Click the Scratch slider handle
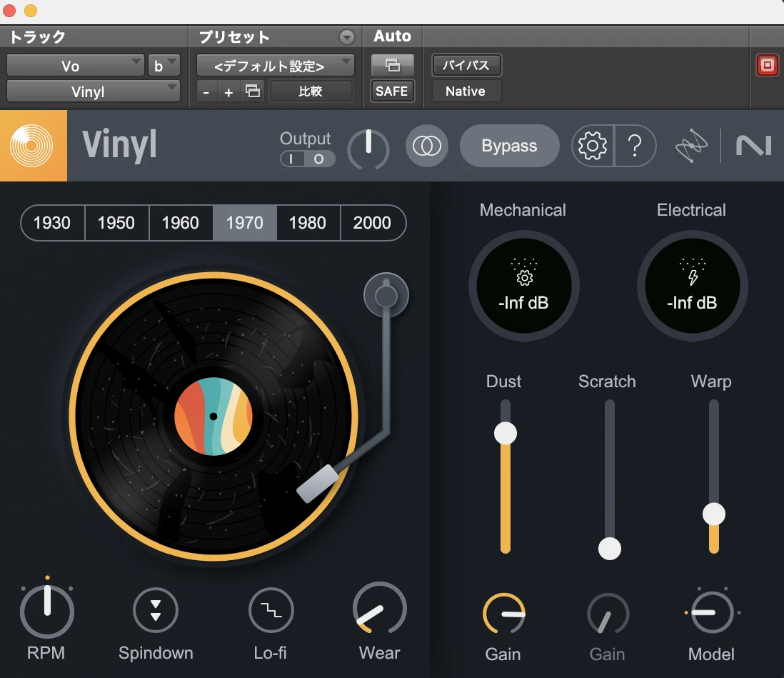The height and width of the screenshot is (678, 784). pos(610,549)
